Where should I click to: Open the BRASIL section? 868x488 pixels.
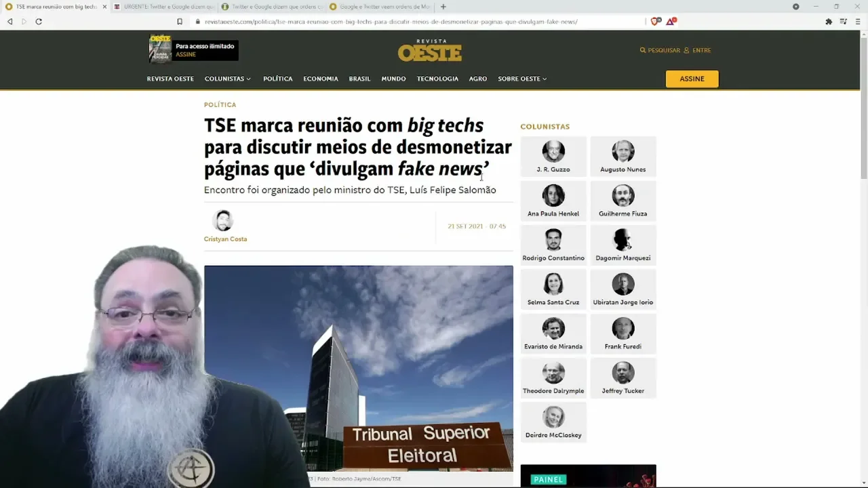359,79
